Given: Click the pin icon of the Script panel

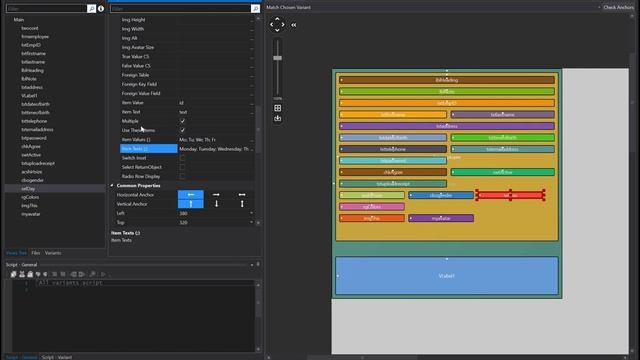Looking at the screenshot, I should [x=258, y=264].
